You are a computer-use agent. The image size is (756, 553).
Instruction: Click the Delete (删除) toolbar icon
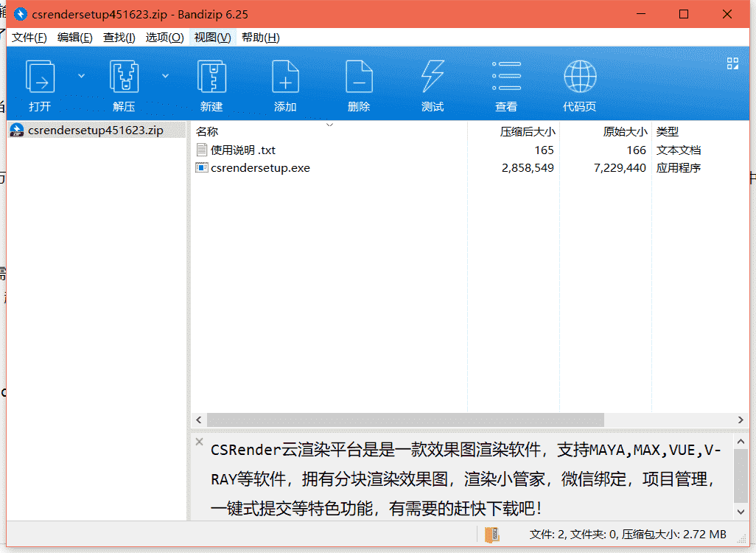359,77
